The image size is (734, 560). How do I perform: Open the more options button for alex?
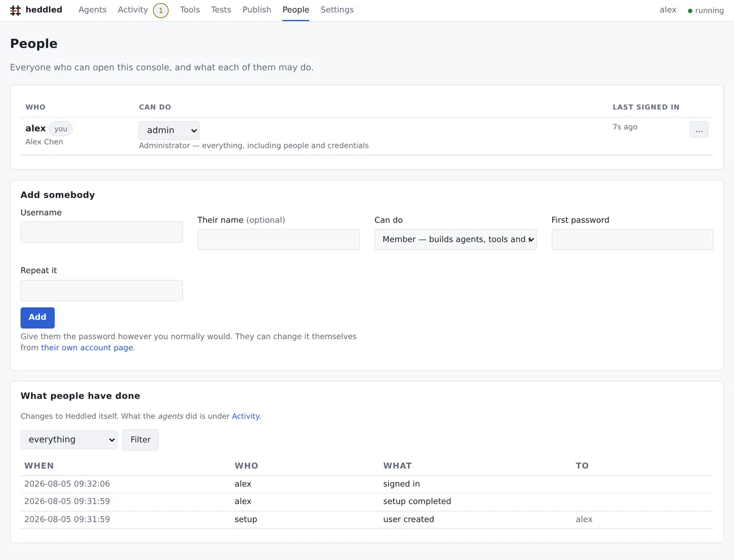699,130
